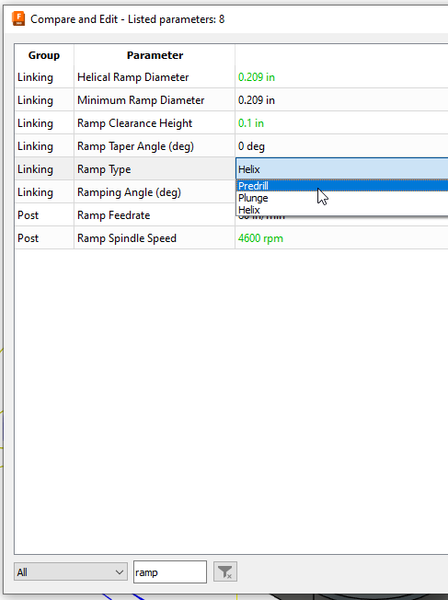448x600 pixels.
Task: Expand the All filter dropdown
Action: [71, 572]
